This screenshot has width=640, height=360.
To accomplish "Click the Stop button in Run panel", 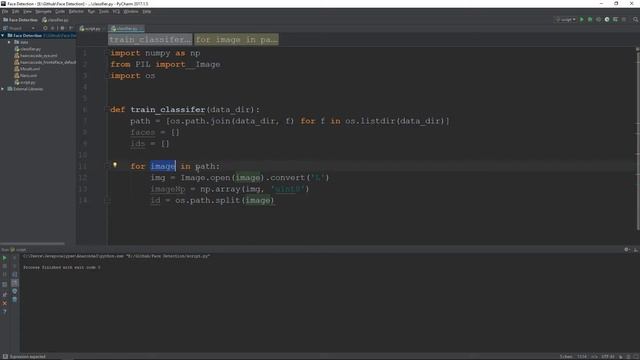I will pyautogui.click(x=4, y=266).
